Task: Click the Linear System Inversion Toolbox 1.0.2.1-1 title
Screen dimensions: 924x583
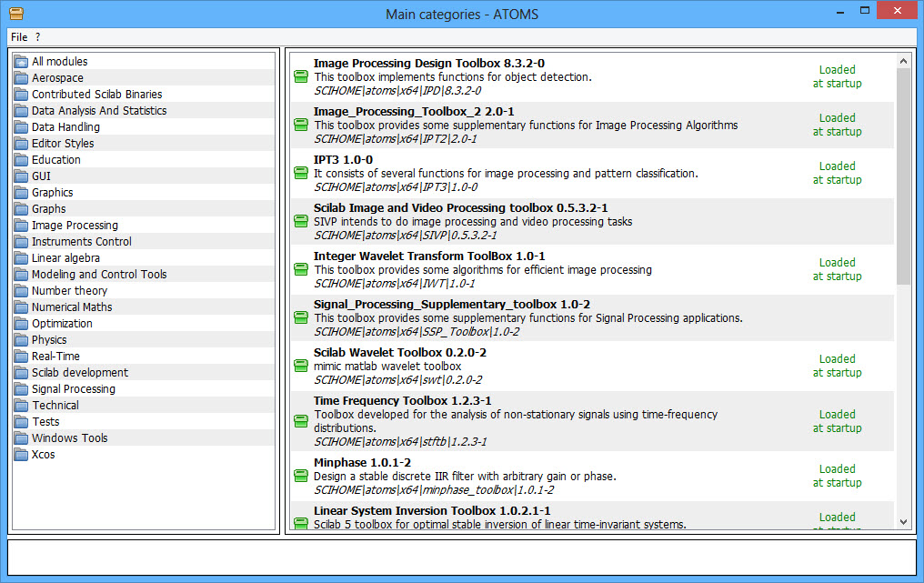Action: [432, 511]
